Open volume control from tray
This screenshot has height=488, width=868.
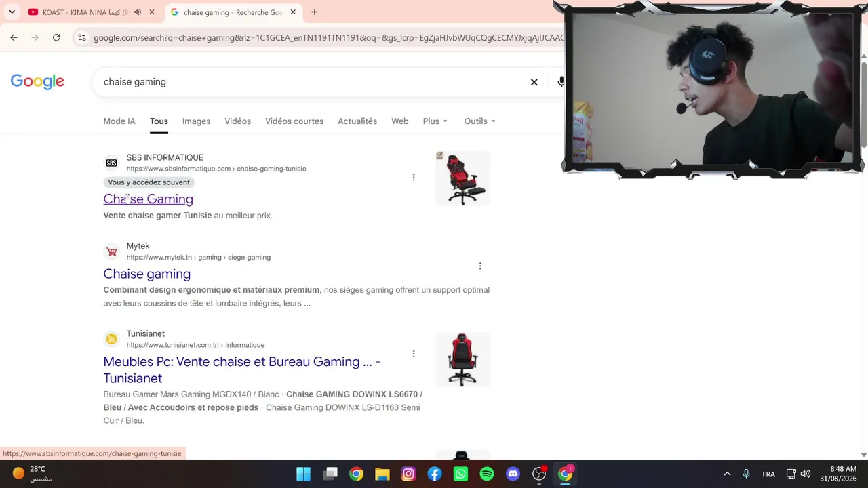(806, 474)
